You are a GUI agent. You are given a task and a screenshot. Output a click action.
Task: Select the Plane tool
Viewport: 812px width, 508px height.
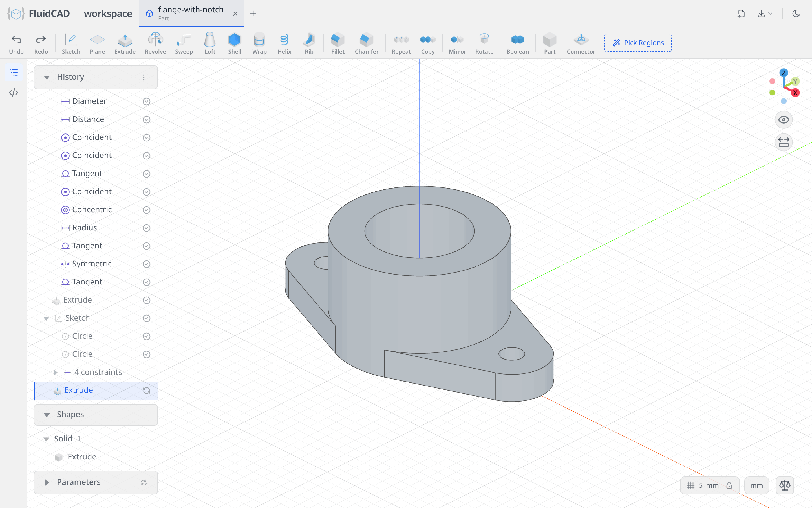tap(97, 43)
